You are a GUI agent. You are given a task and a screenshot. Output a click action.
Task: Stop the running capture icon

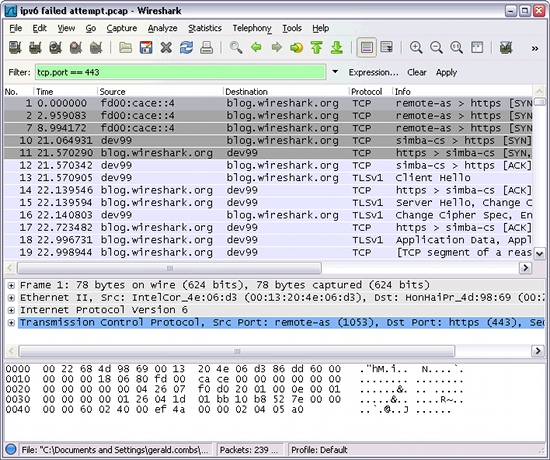point(76,47)
